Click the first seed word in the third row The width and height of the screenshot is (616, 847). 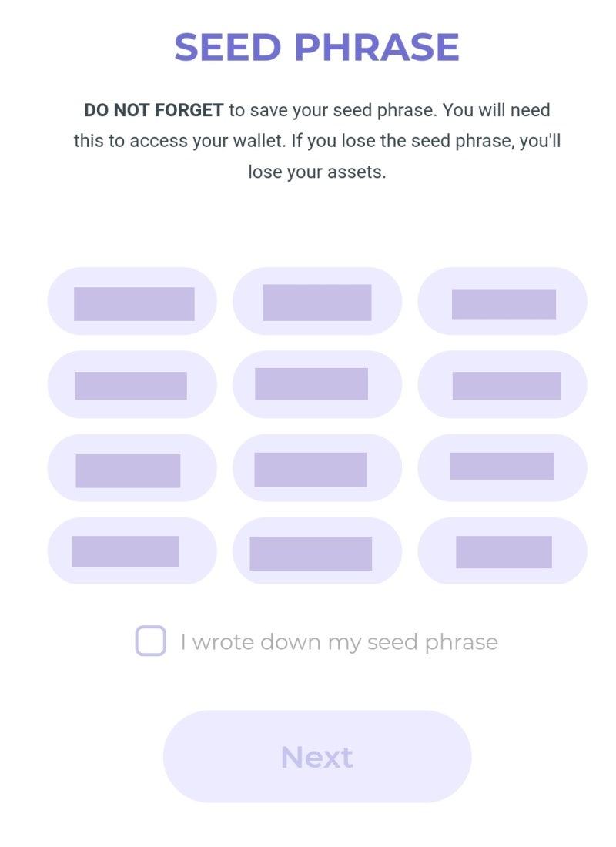point(132,467)
